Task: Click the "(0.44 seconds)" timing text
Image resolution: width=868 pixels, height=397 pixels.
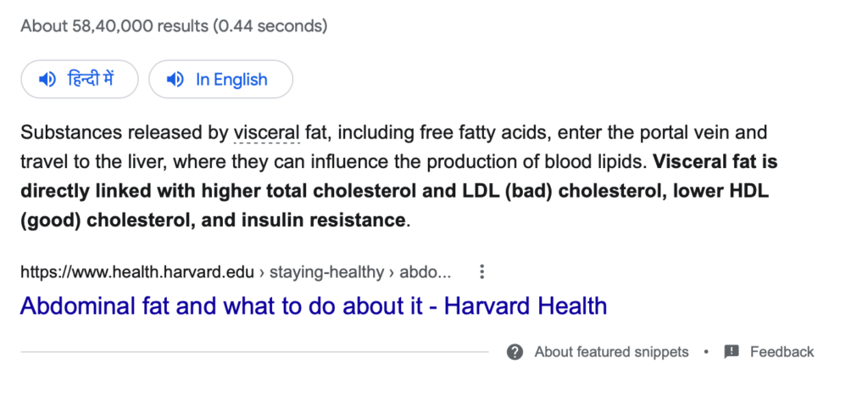Action: pos(270,26)
